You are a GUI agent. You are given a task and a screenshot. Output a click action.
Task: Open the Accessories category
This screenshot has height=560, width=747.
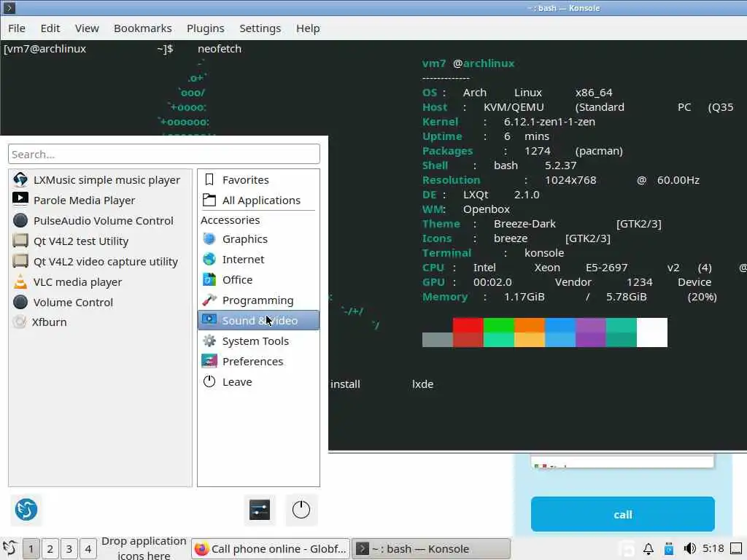pos(230,220)
